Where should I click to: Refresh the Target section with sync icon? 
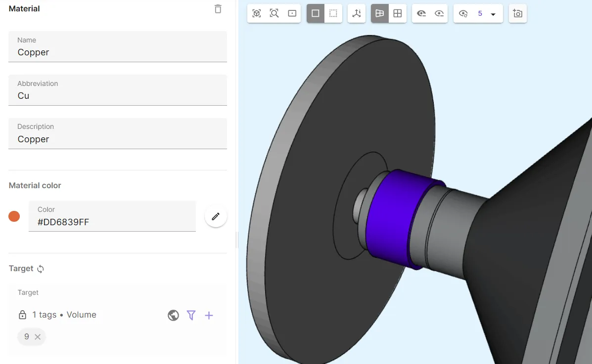pos(41,269)
